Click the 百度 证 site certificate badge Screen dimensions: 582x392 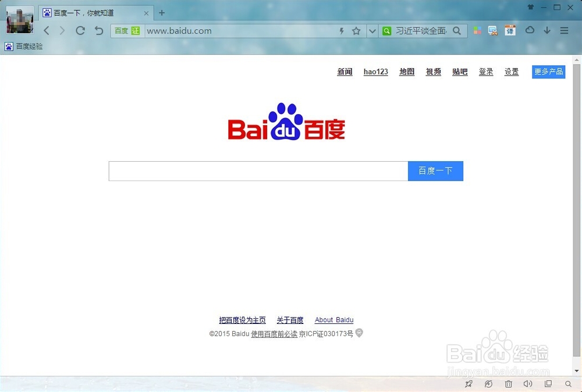pyautogui.click(x=127, y=31)
